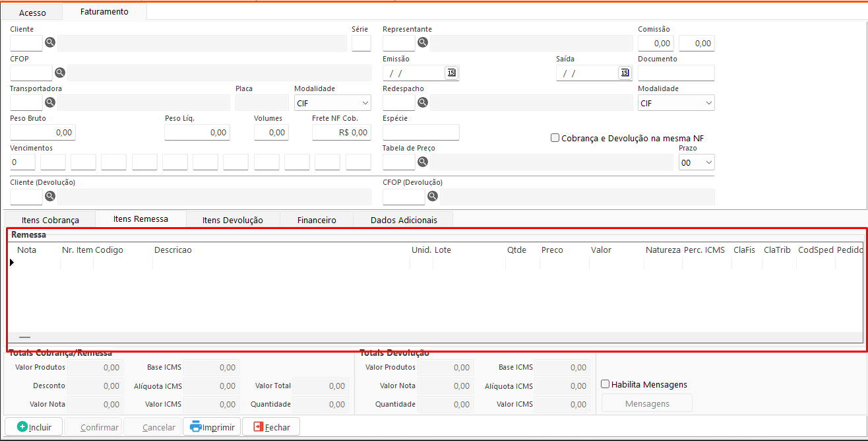Click the Documento input field
The image size is (868, 441).
[676, 73]
